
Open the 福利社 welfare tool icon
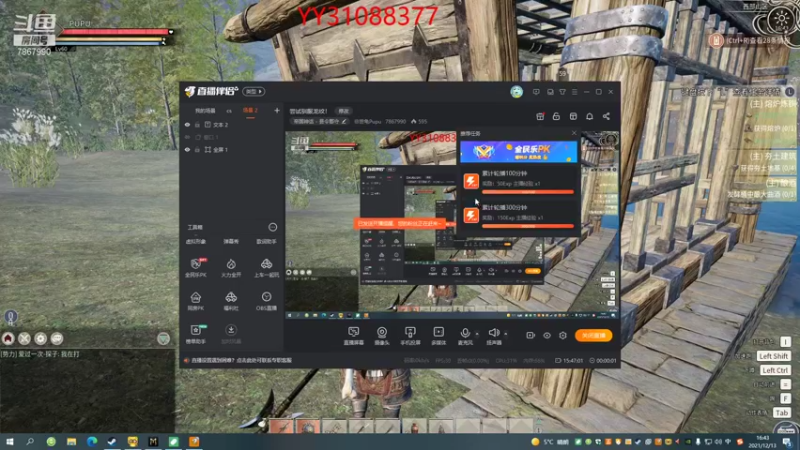231,301
